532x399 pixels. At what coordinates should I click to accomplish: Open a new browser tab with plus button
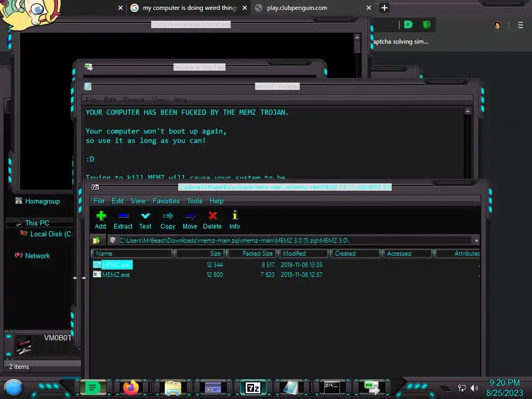click(x=384, y=8)
